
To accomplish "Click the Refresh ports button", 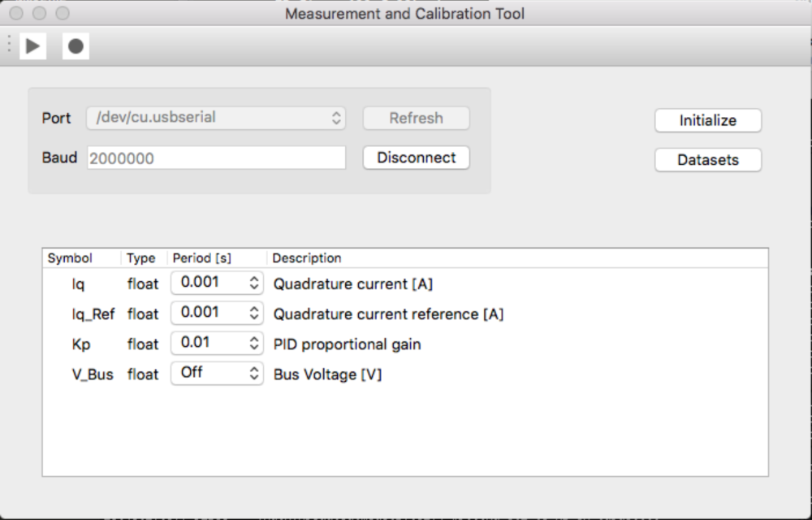I will click(x=416, y=118).
